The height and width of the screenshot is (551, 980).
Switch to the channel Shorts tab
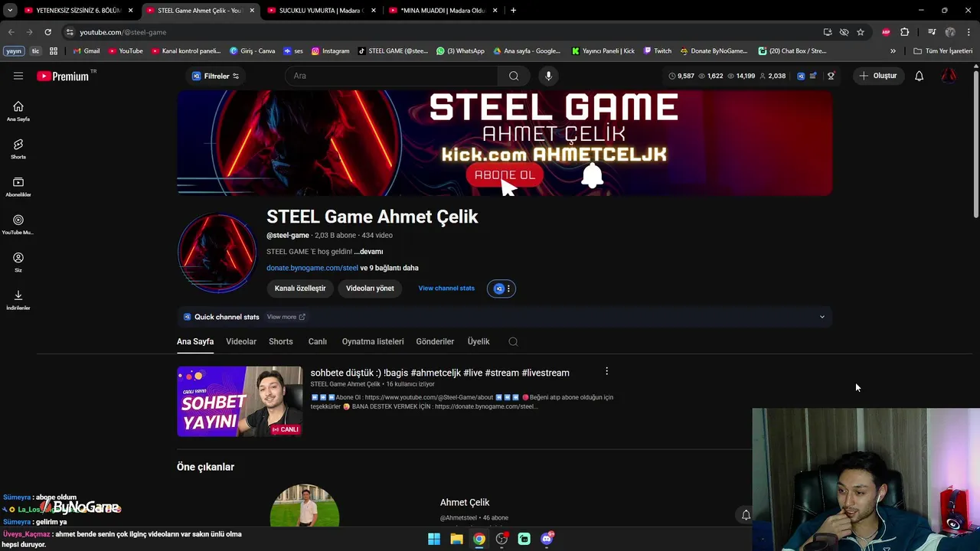click(x=280, y=341)
